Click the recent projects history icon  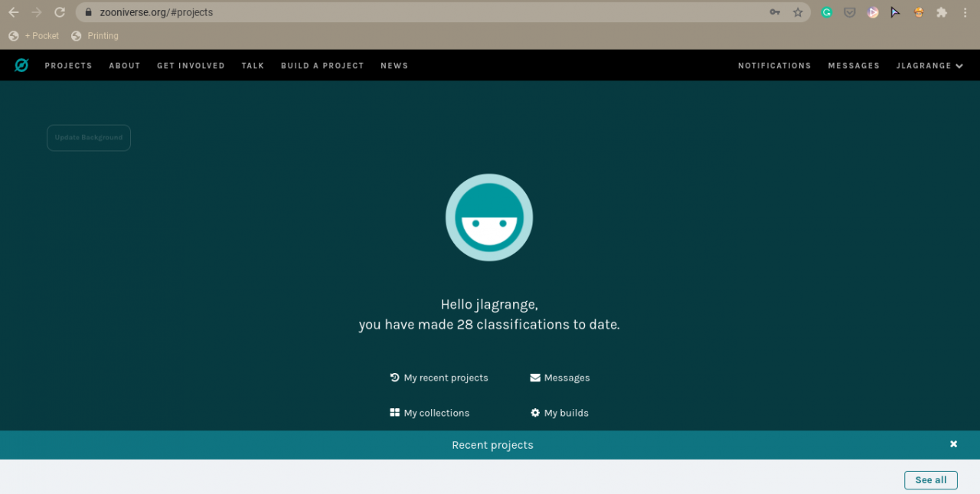(394, 378)
